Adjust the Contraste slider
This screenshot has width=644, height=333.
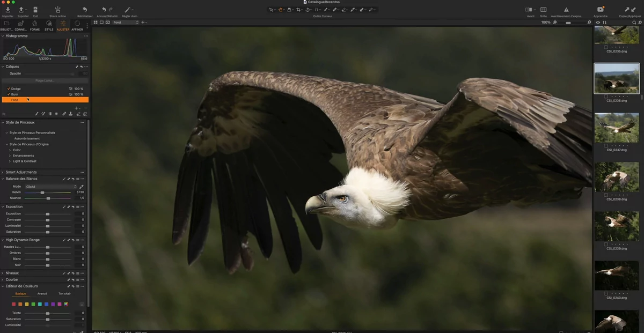tap(48, 220)
